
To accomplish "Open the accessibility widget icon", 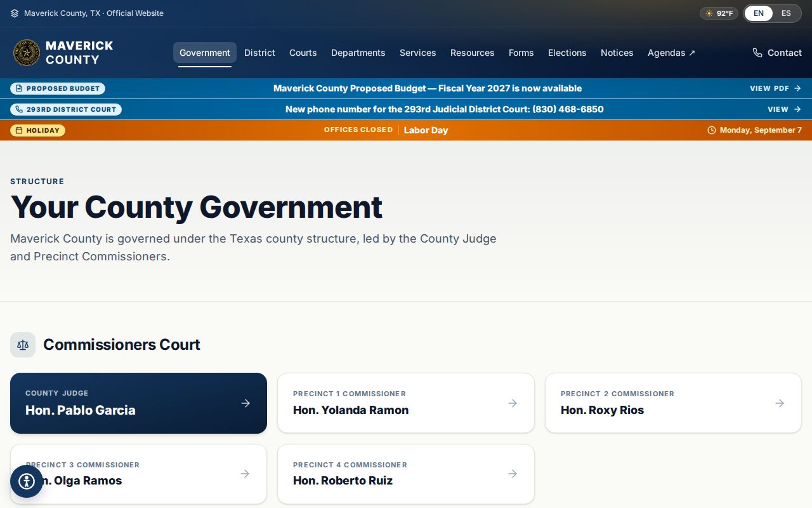I will point(27,481).
